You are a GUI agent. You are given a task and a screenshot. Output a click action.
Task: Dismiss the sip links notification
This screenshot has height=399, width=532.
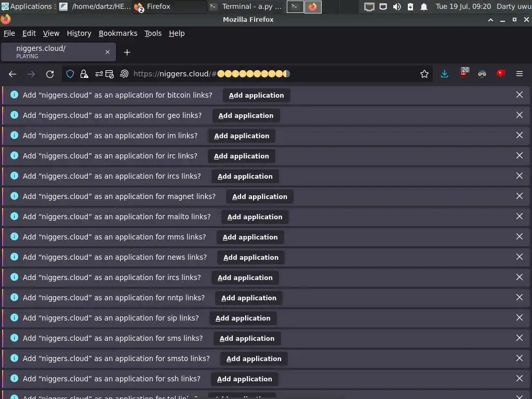(520, 317)
